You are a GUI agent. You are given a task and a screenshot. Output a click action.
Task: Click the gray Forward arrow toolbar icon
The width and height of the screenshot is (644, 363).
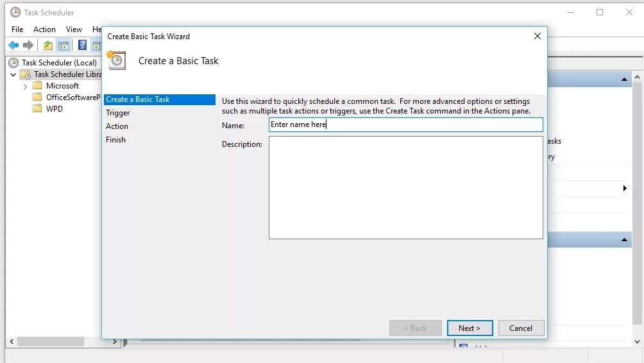coord(28,45)
